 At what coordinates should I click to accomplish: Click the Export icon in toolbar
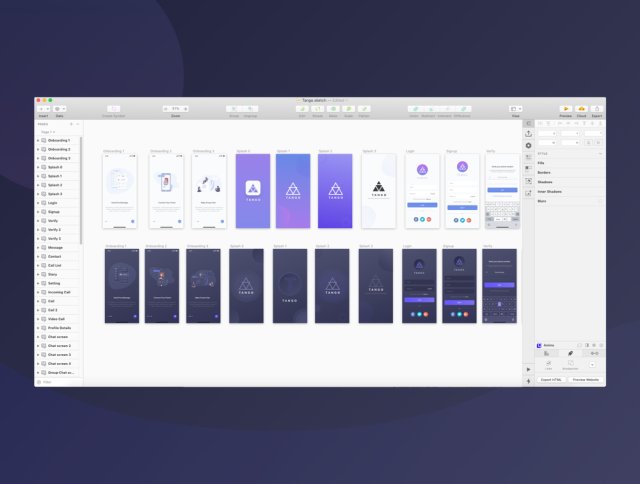(597, 109)
